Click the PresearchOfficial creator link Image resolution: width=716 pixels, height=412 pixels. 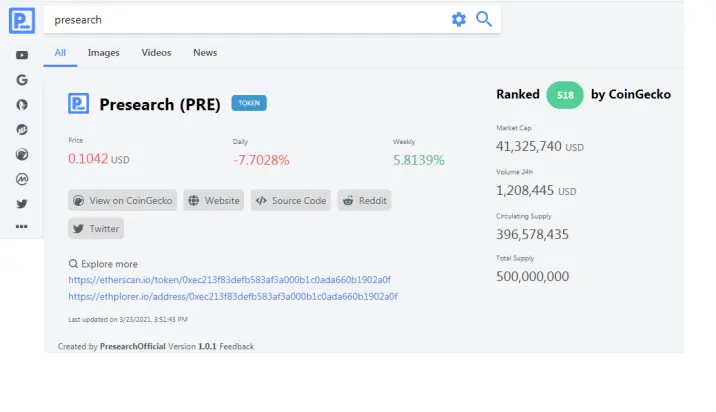(x=132, y=347)
